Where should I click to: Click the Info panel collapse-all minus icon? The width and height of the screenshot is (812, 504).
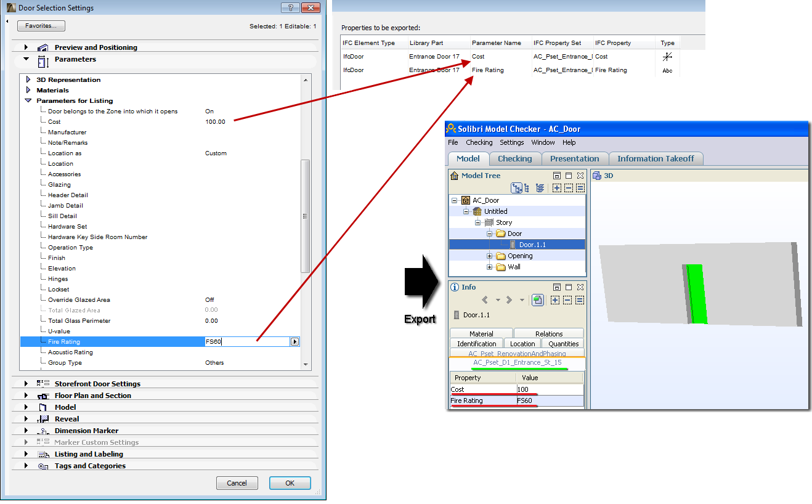coord(569,300)
